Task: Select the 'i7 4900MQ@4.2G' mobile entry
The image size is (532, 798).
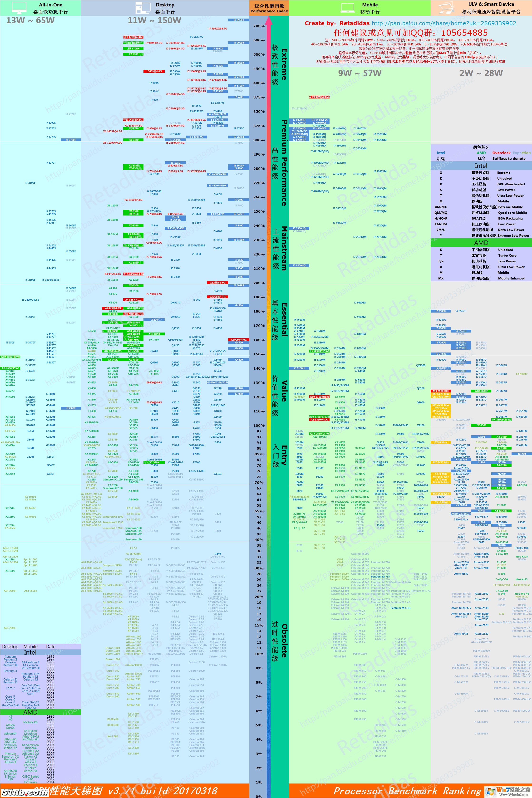Action: tap(319, 97)
